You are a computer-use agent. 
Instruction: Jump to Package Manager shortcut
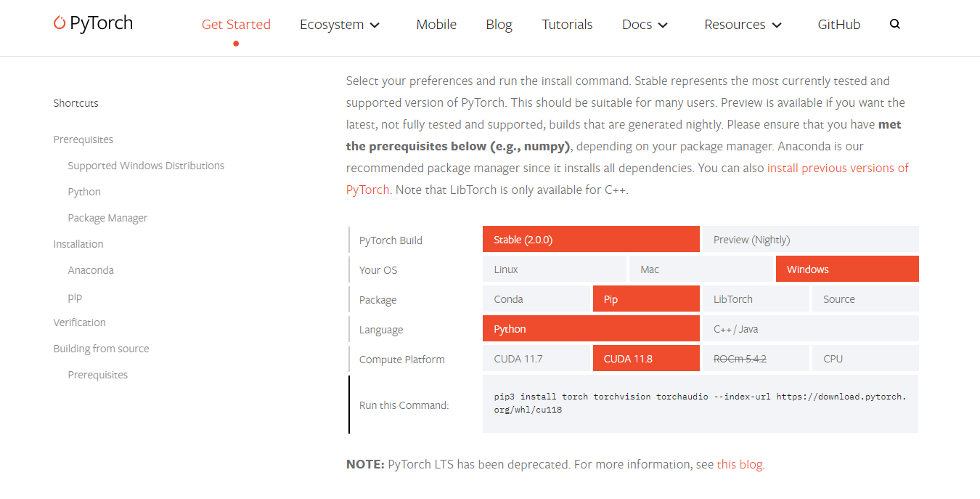[107, 218]
